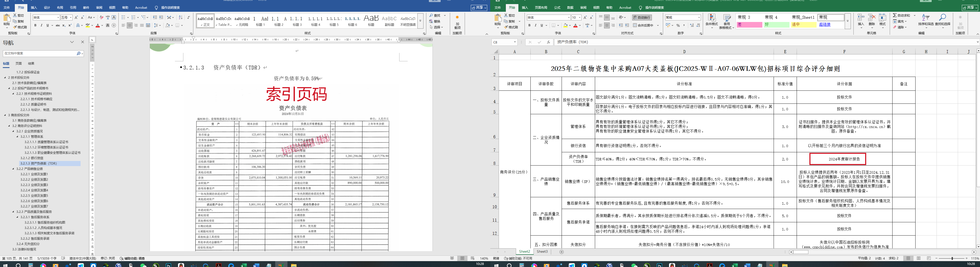Viewport: 980px width, 267px height.
Task: Increase font size in Excel ribbon
Action: (x=585, y=17)
